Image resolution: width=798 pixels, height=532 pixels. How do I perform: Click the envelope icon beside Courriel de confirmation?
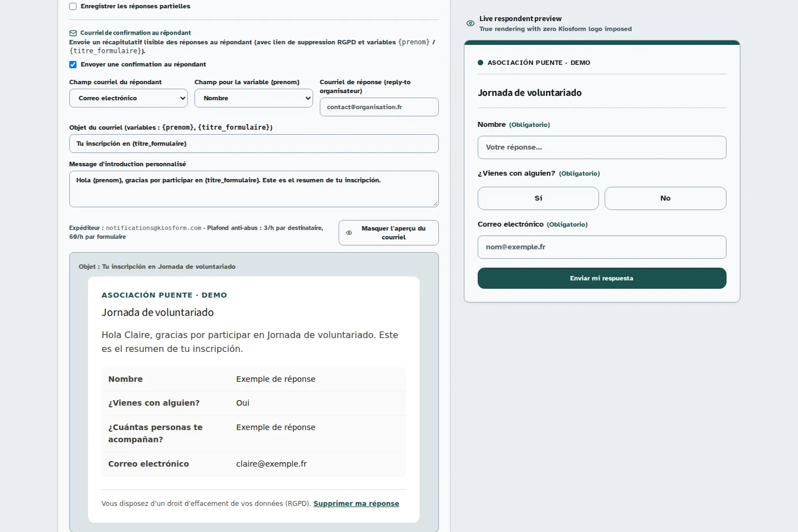(73, 33)
